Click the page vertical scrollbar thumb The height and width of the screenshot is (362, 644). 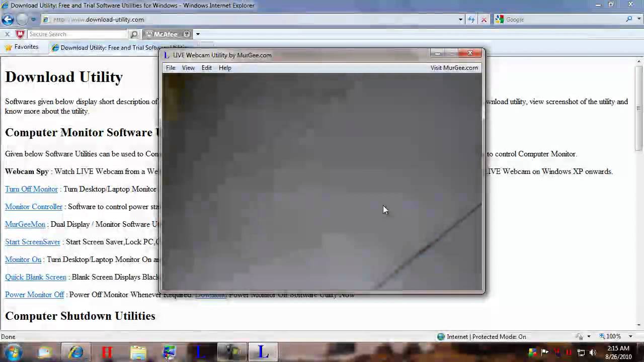639,108
